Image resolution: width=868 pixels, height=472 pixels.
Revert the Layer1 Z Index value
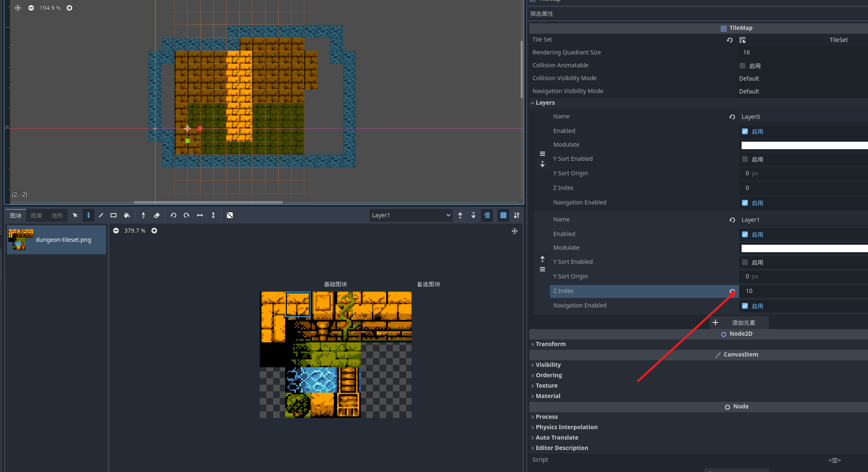point(732,291)
